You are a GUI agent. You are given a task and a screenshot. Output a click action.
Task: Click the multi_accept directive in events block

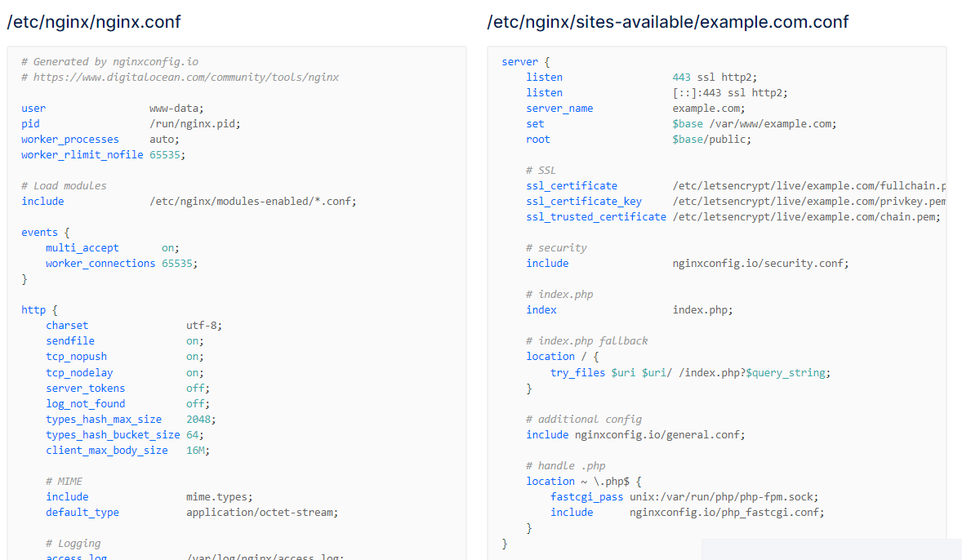tap(82, 248)
